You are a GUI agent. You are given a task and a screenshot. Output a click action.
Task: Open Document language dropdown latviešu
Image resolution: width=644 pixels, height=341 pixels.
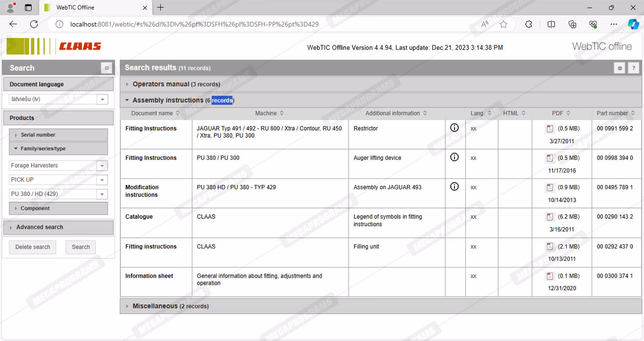point(102,100)
